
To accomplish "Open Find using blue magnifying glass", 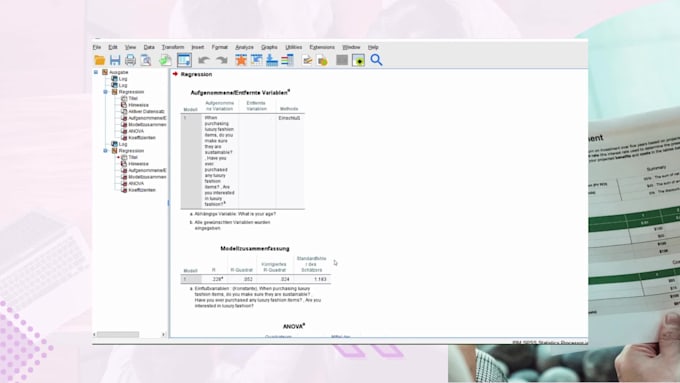I will 376,60.
